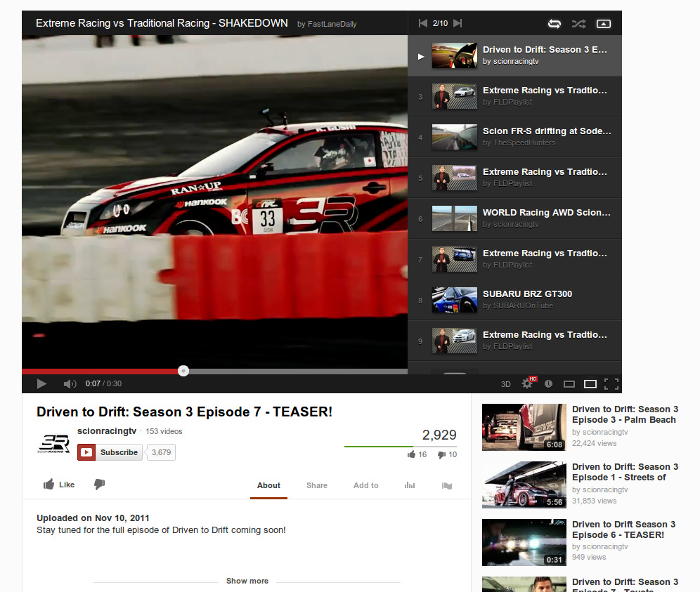Play playlist item 3 Extreme Racing video

coord(514,96)
